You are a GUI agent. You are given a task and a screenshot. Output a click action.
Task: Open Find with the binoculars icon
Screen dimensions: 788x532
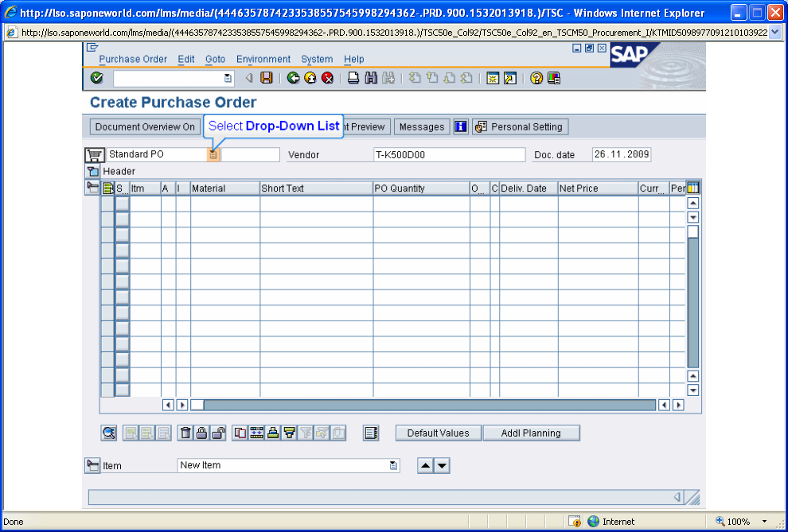(x=371, y=78)
